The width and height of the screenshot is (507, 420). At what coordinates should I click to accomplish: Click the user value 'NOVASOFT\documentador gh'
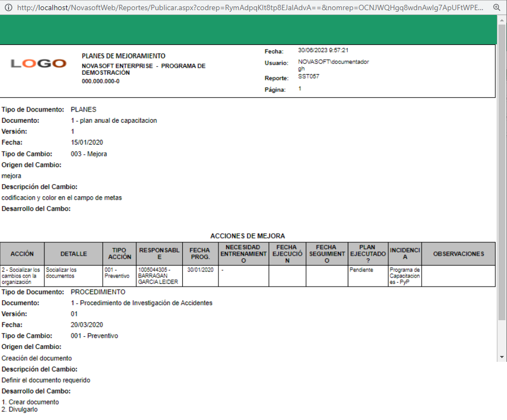tap(333, 65)
